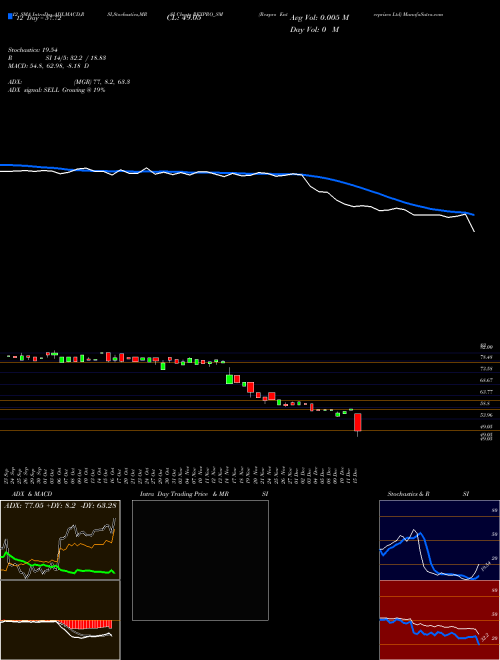The width and height of the screenshot is (500, 660).
Task: Click the ADX: 77.05 +DY: 8.2 header
Action: click(60, 506)
